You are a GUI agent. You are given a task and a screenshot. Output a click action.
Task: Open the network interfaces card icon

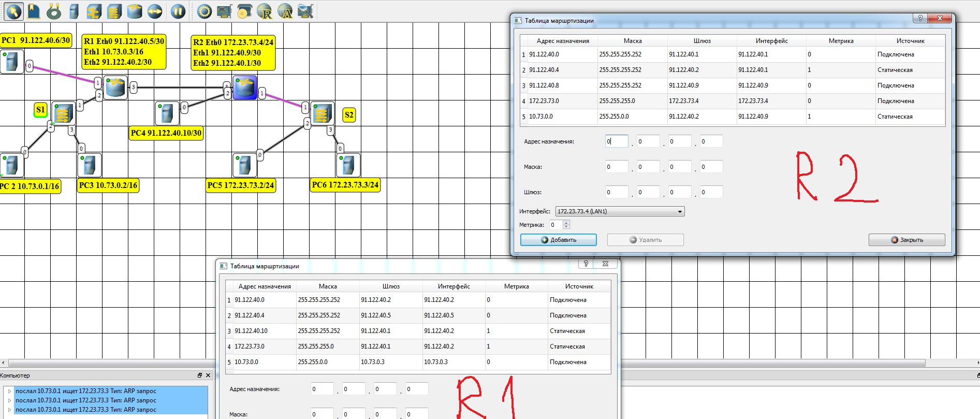[x=224, y=11]
